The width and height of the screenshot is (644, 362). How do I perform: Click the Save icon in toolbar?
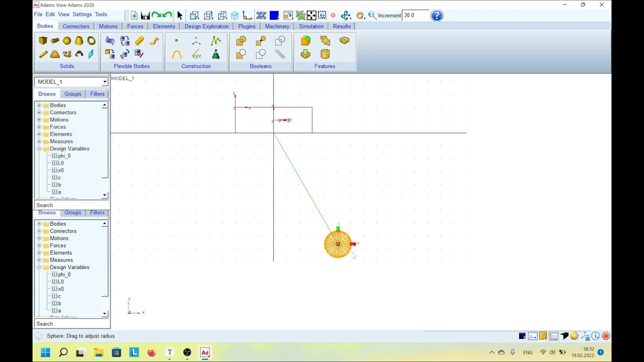(x=145, y=16)
